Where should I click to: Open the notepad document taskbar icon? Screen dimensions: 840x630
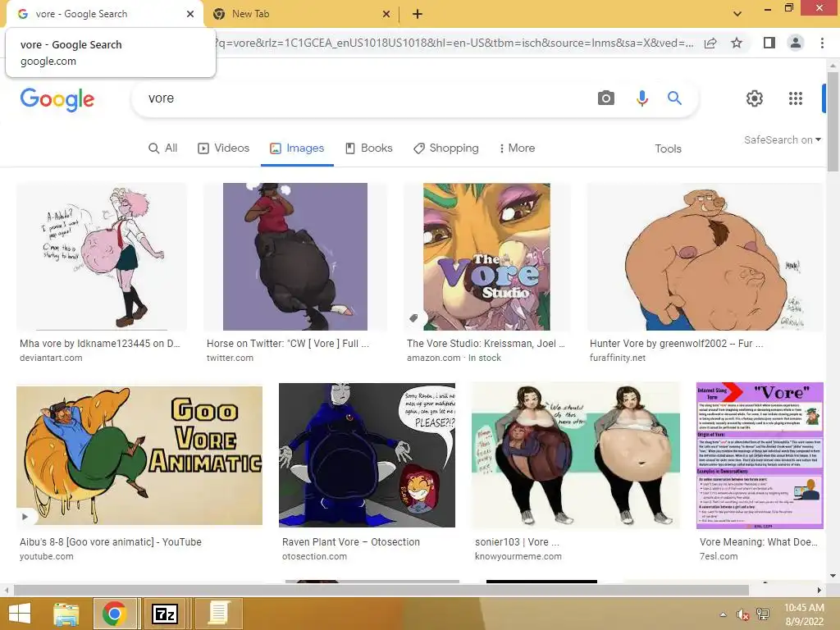[x=218, y=614]
